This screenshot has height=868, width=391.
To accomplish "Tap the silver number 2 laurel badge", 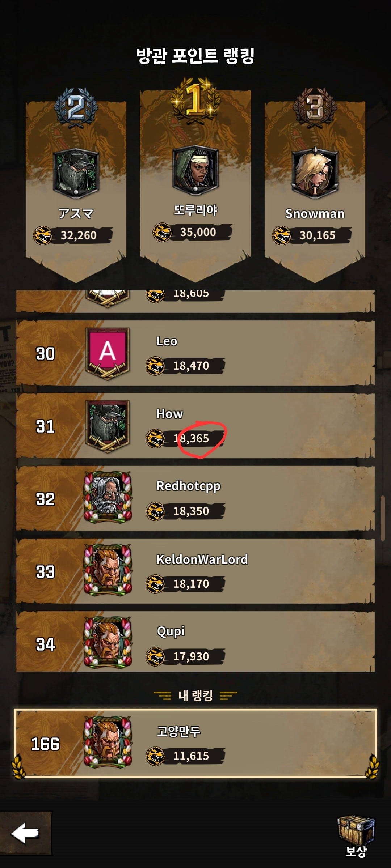I will (x=76, y=108).
